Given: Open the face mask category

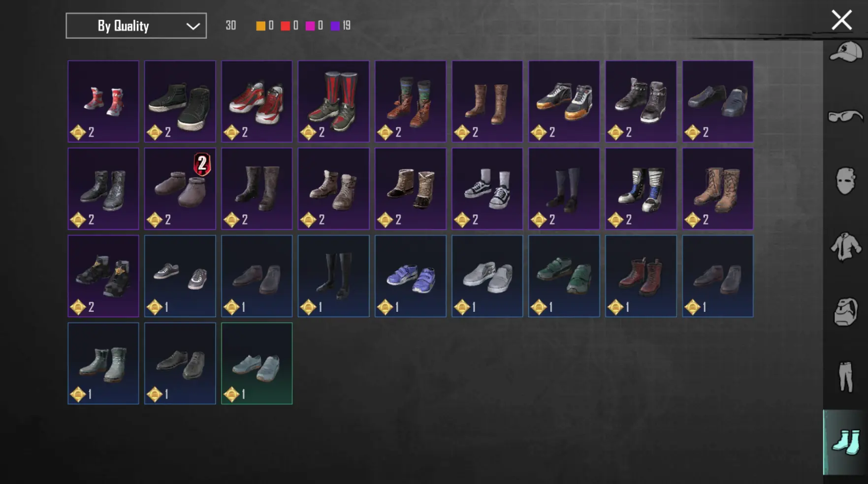Looking at the screenshot, I should (x=845, y=181).
